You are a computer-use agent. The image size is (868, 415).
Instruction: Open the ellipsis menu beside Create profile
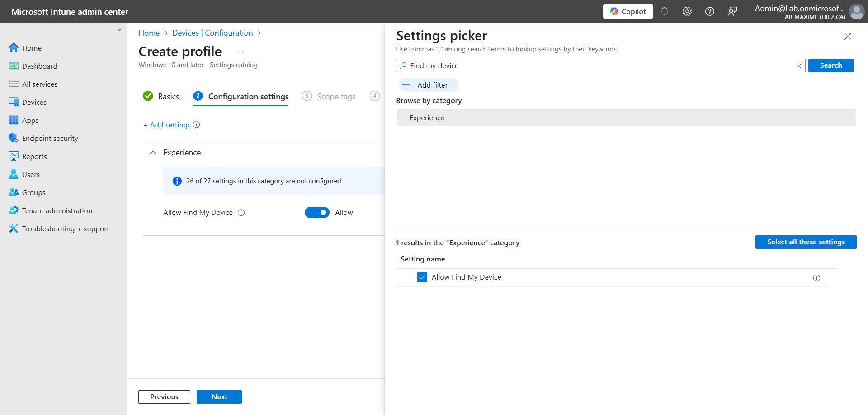click(240, 52)
